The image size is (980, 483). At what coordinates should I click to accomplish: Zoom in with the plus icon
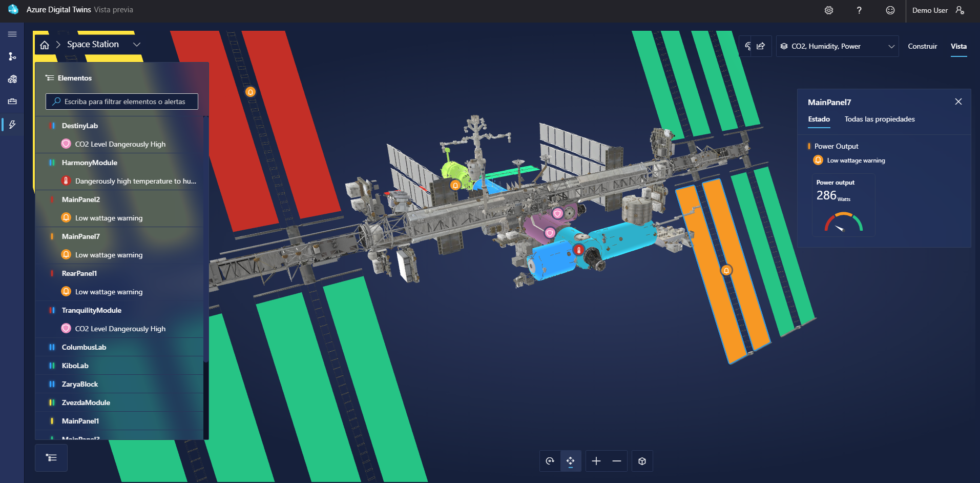(596, 461)
